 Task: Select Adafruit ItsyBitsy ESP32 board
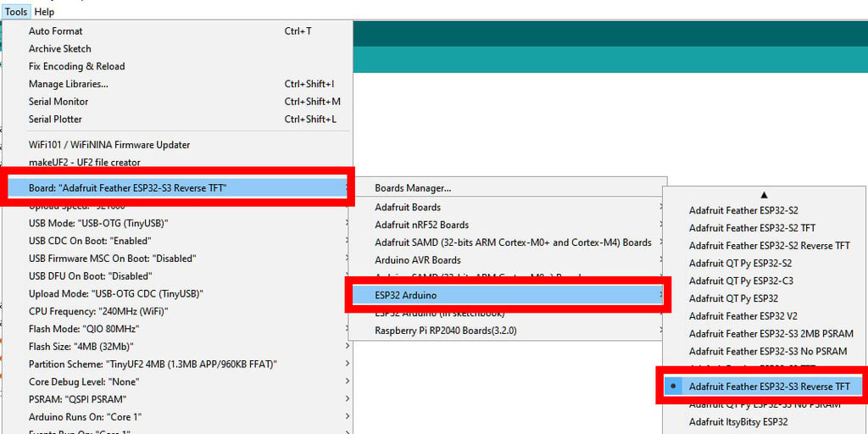coord(764,422)
